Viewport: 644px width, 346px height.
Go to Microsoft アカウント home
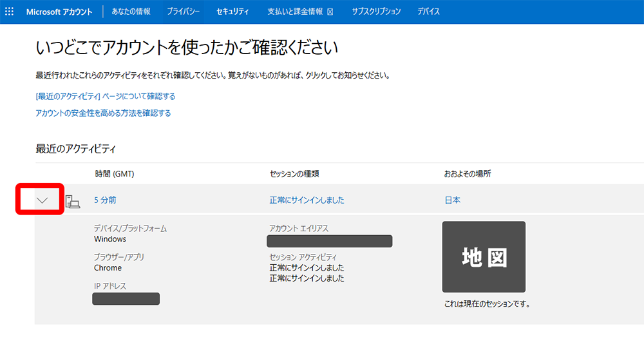point(59,12)
